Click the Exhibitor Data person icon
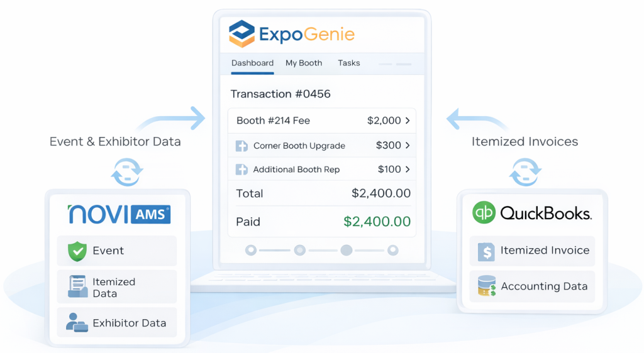 click(77, 323)
